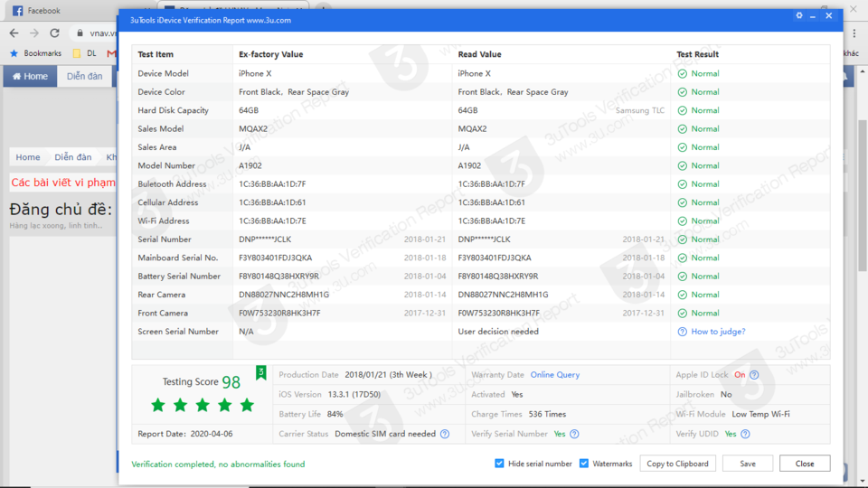Click the iOS Version 13.3.1 value

pyautogui.click(x=354, y=395)
